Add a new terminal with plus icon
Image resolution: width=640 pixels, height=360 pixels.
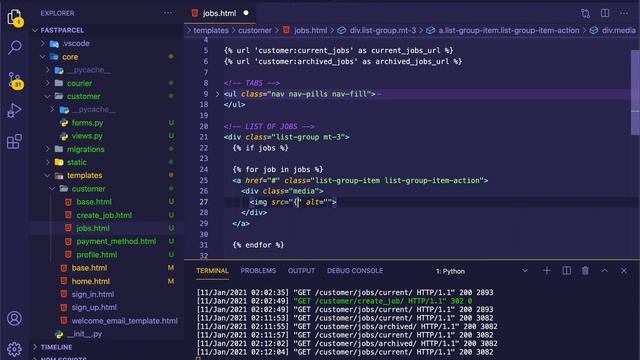(547, 271)
